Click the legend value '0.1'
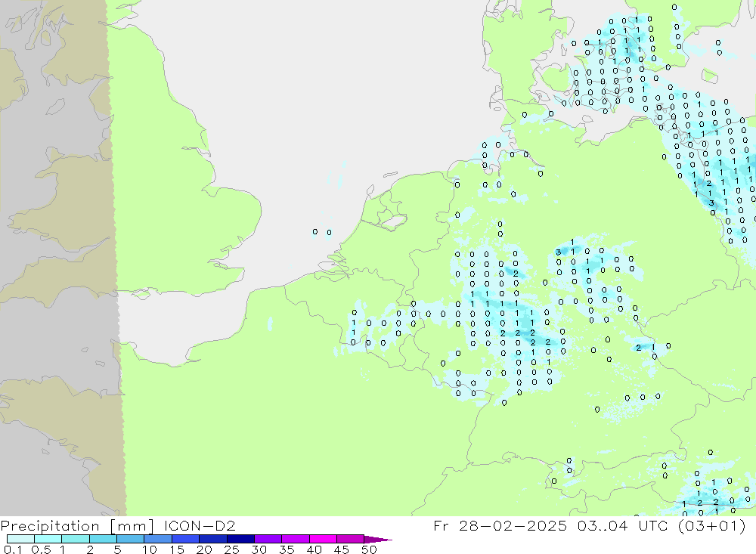756x554 pixels. pos(13,549)
